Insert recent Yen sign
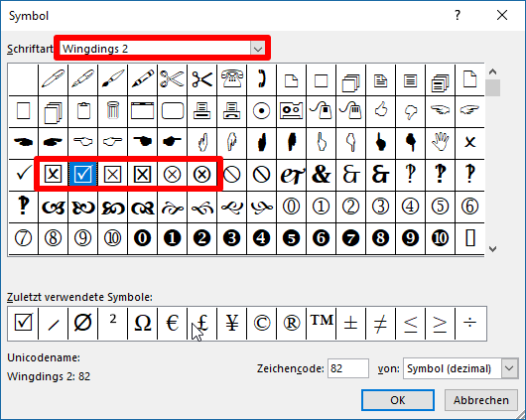This screenshot has height=420, width=526. (x=232, y=323)
